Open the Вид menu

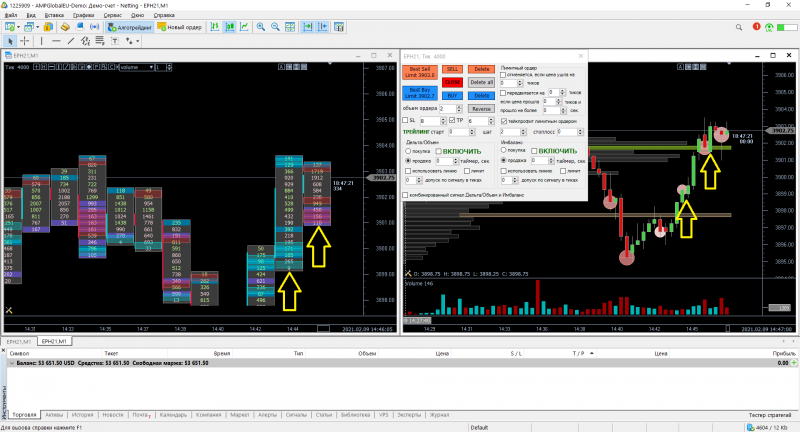pyautogui.click(x=31, y=15)
